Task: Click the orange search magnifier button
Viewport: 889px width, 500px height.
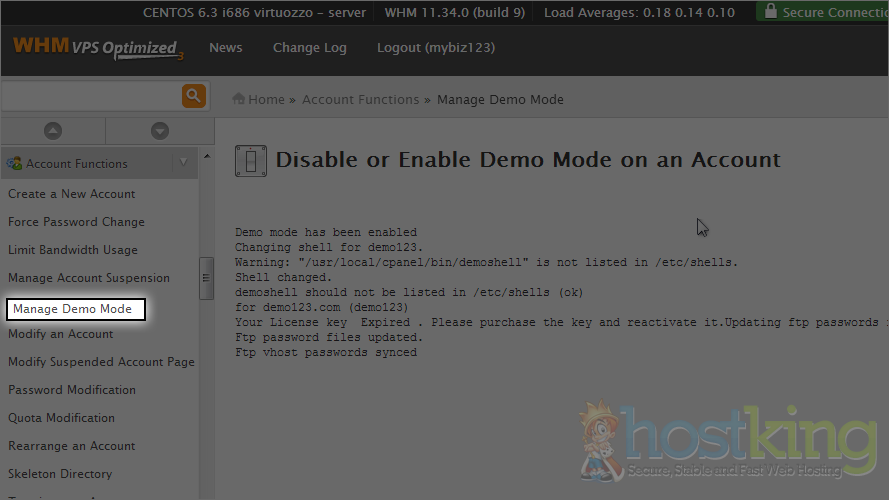Action: [x=193, y=96]
